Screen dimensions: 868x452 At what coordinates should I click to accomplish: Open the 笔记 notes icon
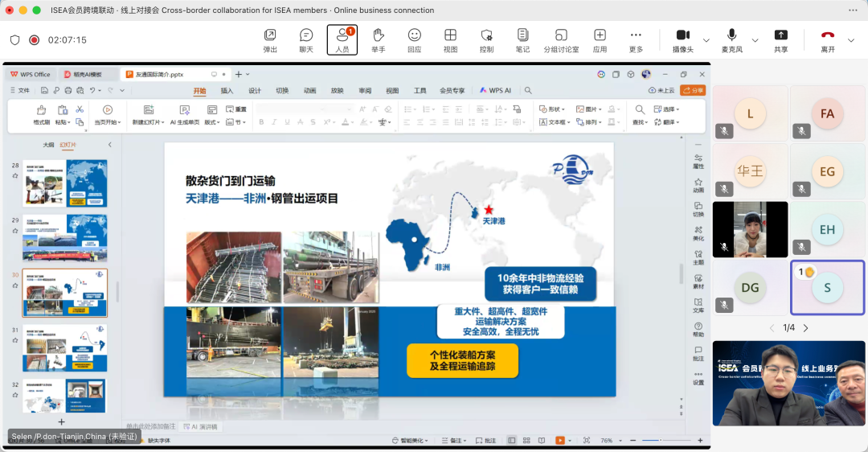coord(522,40)
